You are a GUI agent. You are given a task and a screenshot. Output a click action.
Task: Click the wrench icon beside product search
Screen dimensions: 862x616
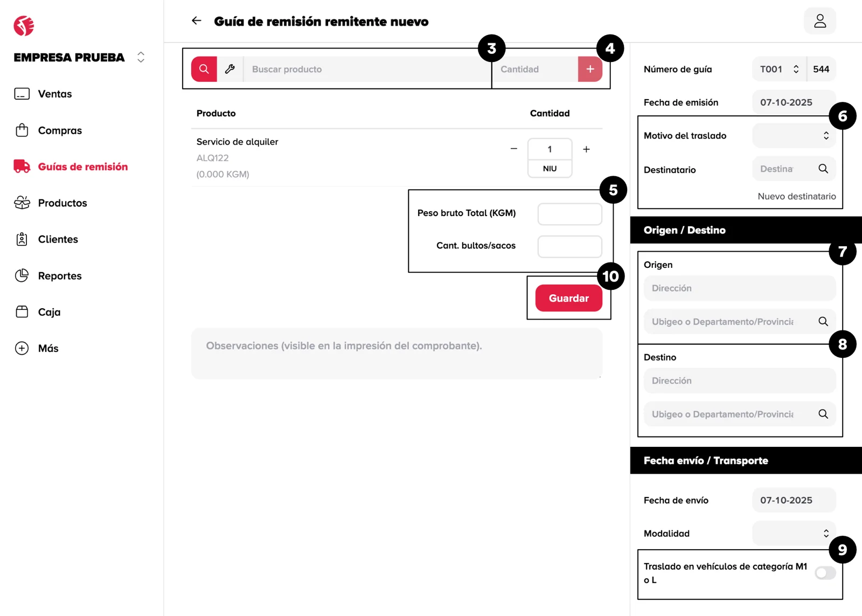(x=230, y=69)
